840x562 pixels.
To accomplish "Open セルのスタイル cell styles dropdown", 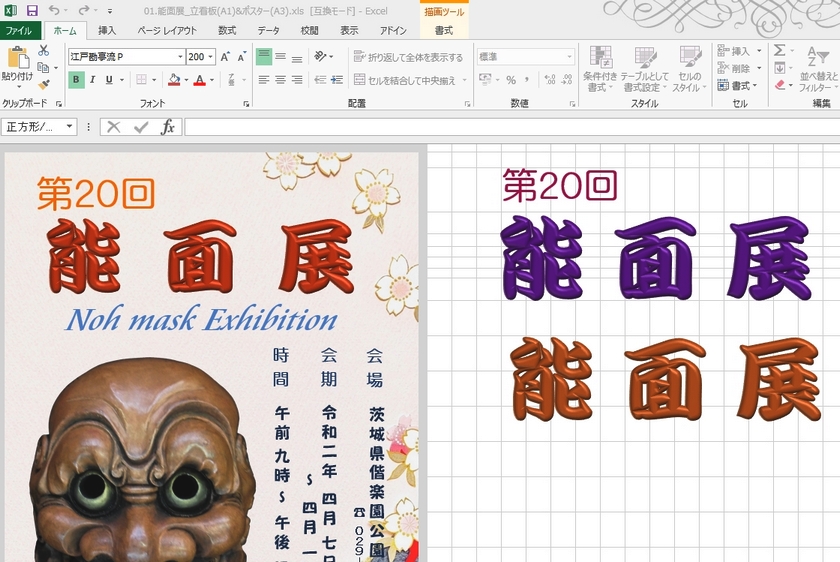I will 689,69.
